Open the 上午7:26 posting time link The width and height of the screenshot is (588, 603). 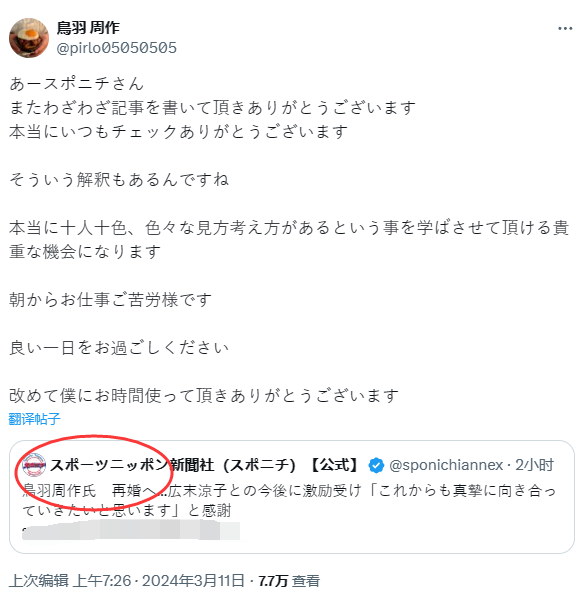tap(102, 581)
